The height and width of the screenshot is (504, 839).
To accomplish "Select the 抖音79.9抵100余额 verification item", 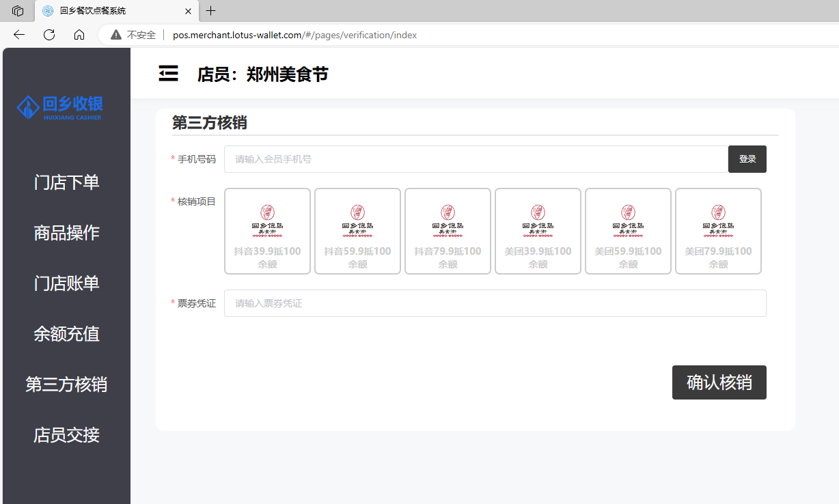I will tap(448, 231).
